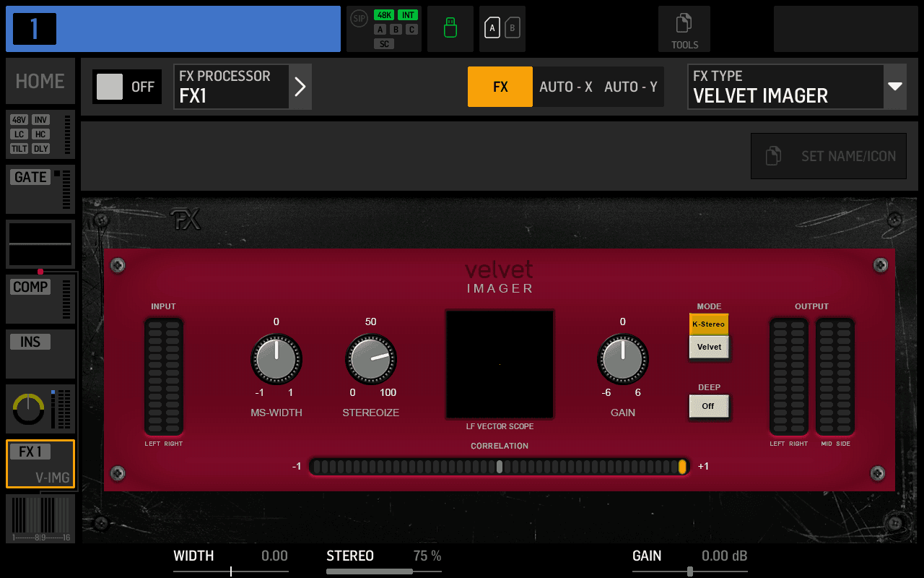Open the EQ curve display in the sidebar
Image resolution: width=924 pixels, height=578 pixels.
[x=40, y=244]
